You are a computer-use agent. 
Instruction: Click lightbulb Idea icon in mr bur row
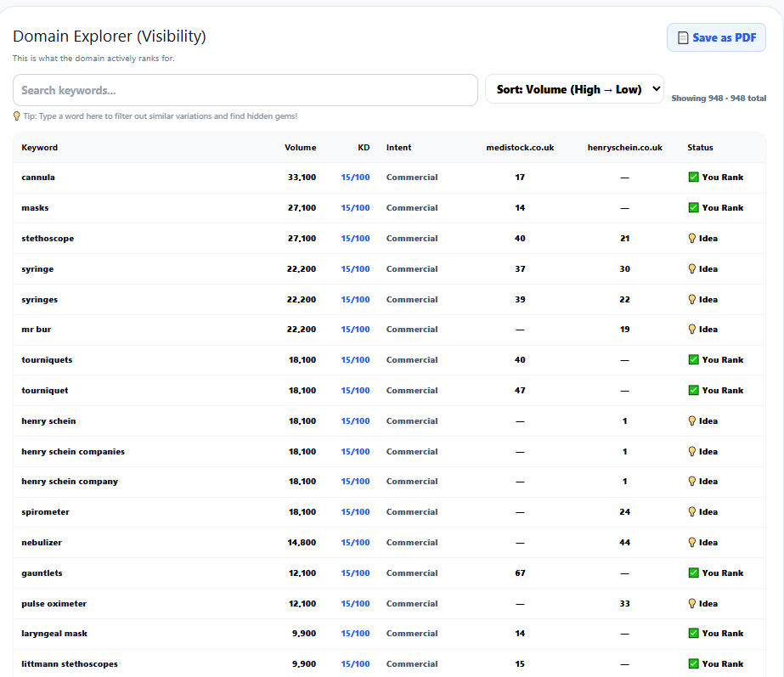(x=692, y=329)
